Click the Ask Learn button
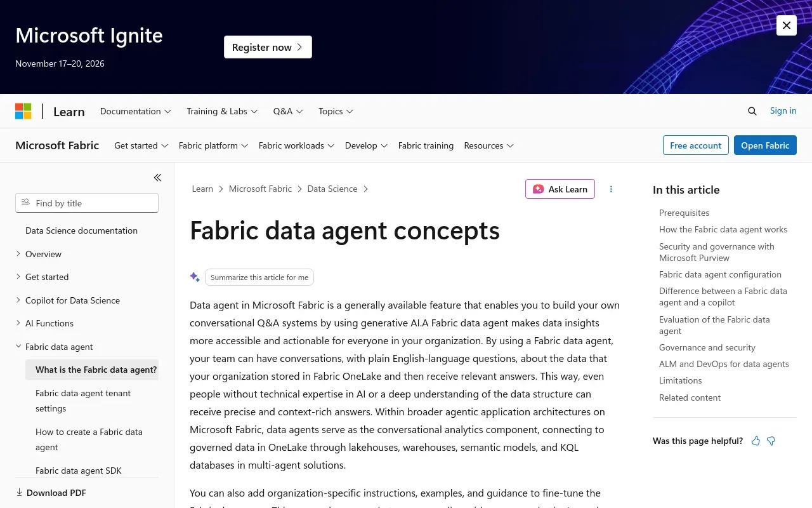Image resolution: width=812 pixels, height=508 pixels. tap(560, 189)
